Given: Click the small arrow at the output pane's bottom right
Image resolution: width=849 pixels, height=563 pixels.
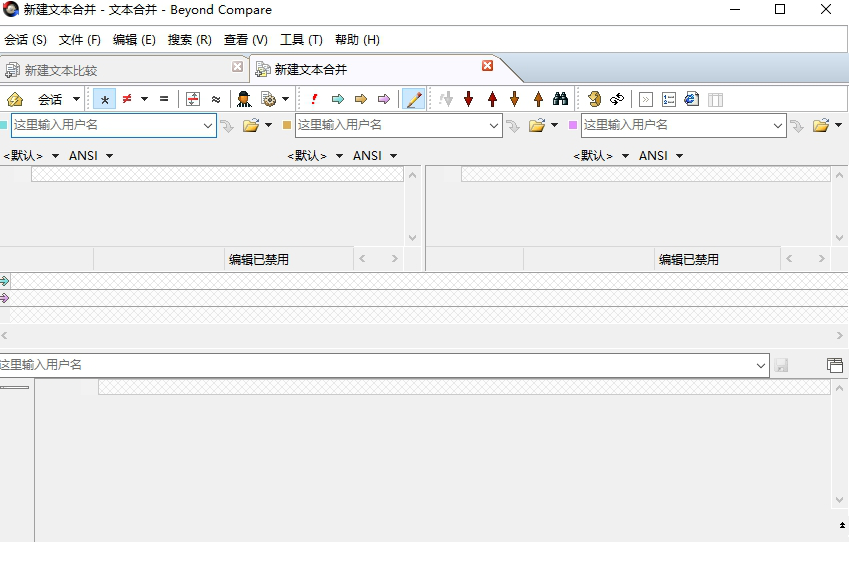Looking at the screenshot, I should pos(843,525).
